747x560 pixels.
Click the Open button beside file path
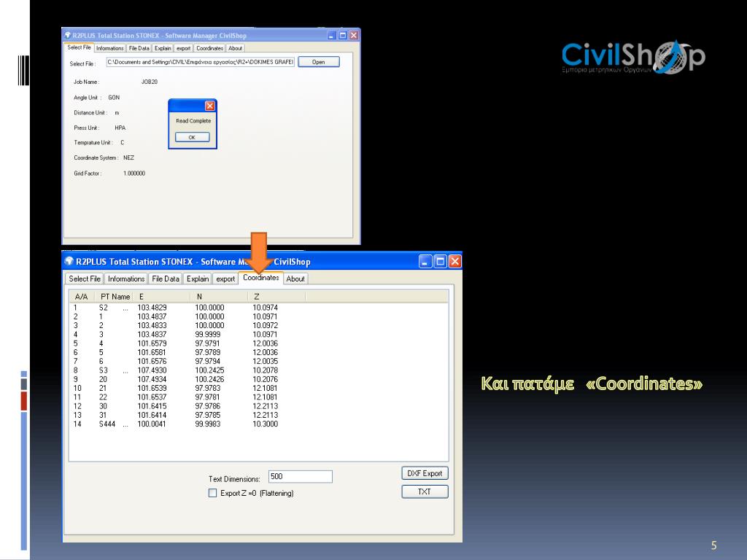coord(318,62)
